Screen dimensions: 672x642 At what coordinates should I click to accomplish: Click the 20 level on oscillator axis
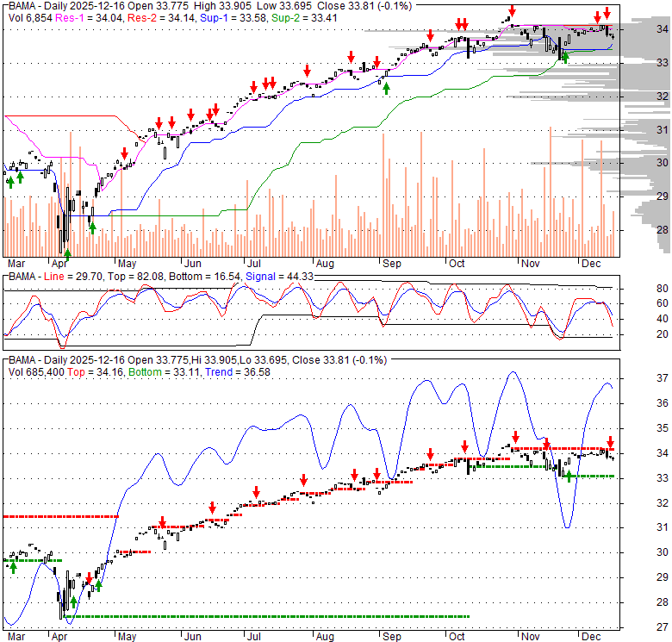pos(663,334)
